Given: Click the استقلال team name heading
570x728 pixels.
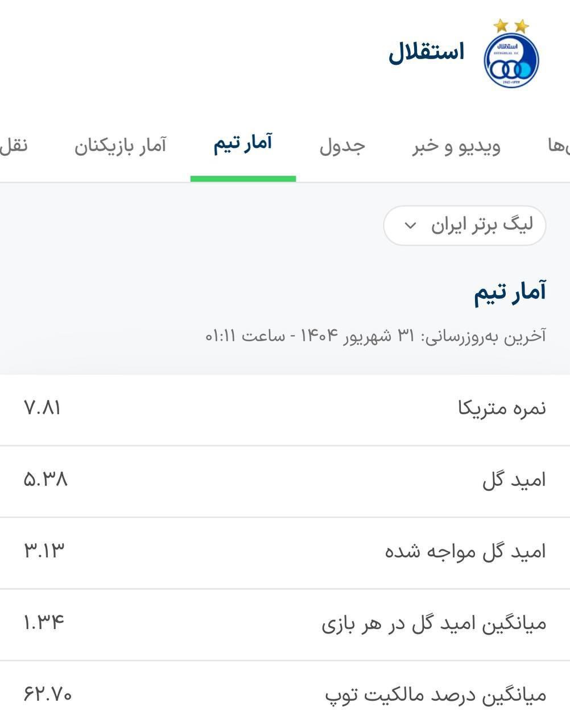Looking at the screenshot, I should [427, 53].
